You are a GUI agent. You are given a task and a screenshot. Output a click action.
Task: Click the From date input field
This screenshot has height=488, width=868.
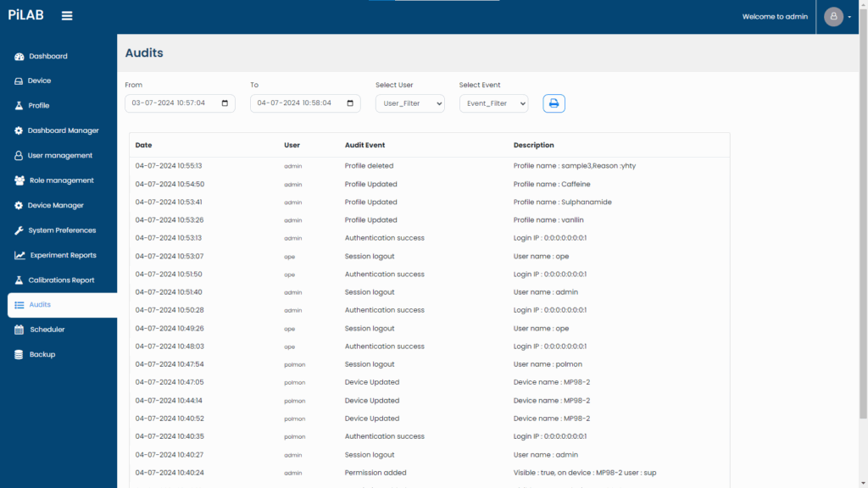coord(170,103)
